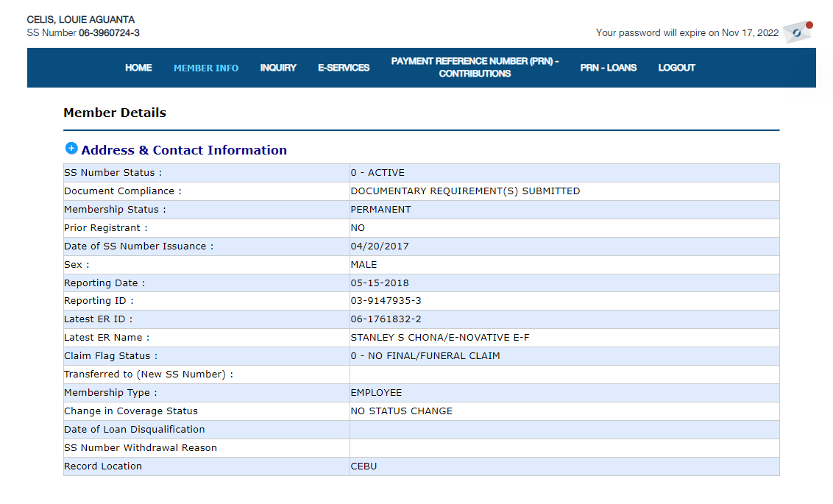The width and height of the screenshot is (833, 504).
Task: Click the password expiry notice text
Action: [x=687, y=33]
